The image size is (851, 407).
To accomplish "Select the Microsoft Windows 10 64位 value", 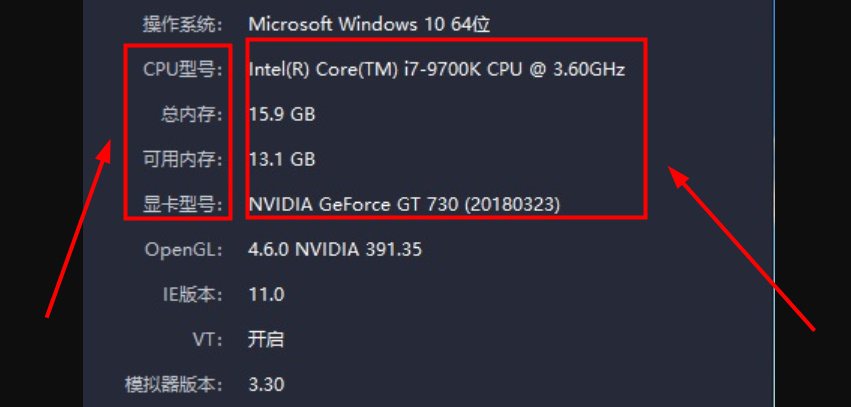I will (x=369, y=23).
